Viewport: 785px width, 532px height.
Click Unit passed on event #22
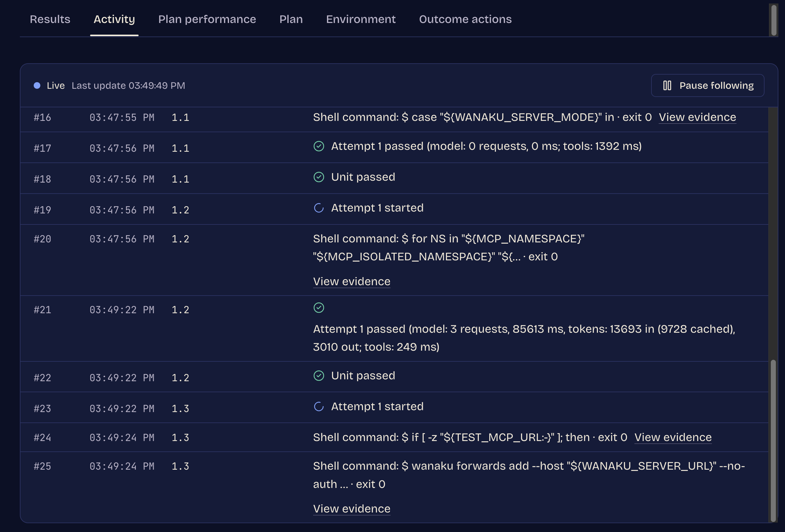(x=363, y=376)
